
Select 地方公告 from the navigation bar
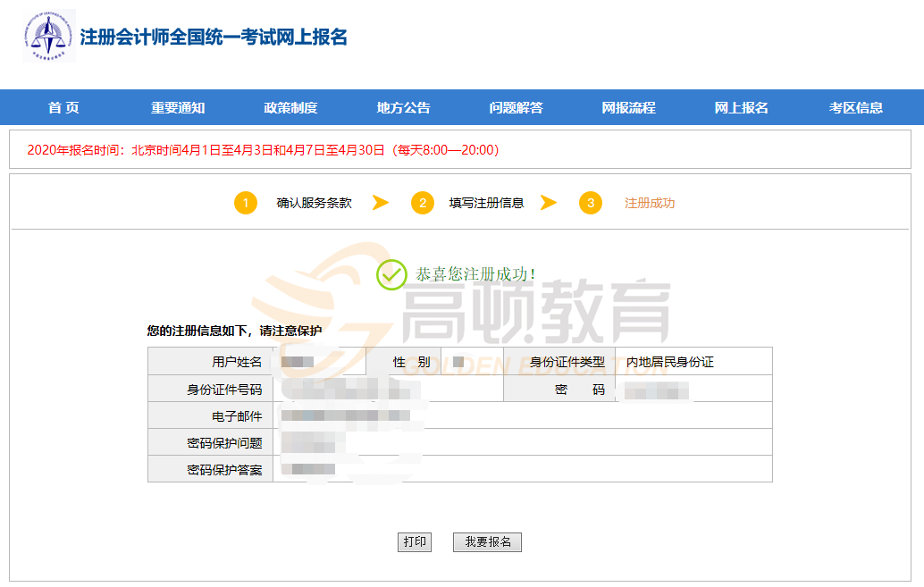(x=403, y=107)
